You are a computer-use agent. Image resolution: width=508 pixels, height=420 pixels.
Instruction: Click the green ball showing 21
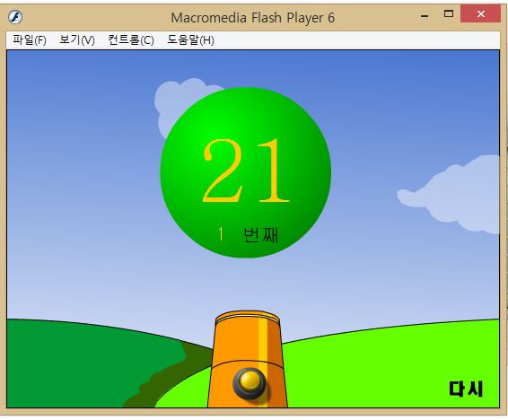pos(246,172)
